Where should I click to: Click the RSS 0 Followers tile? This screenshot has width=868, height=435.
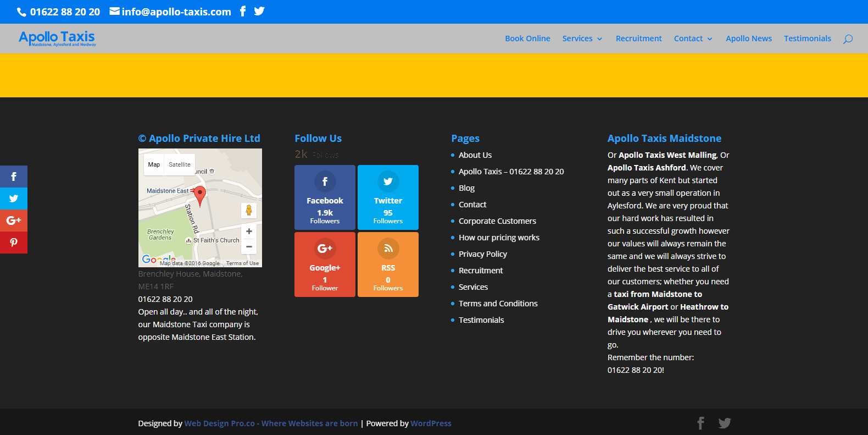[x=388, y=265]
